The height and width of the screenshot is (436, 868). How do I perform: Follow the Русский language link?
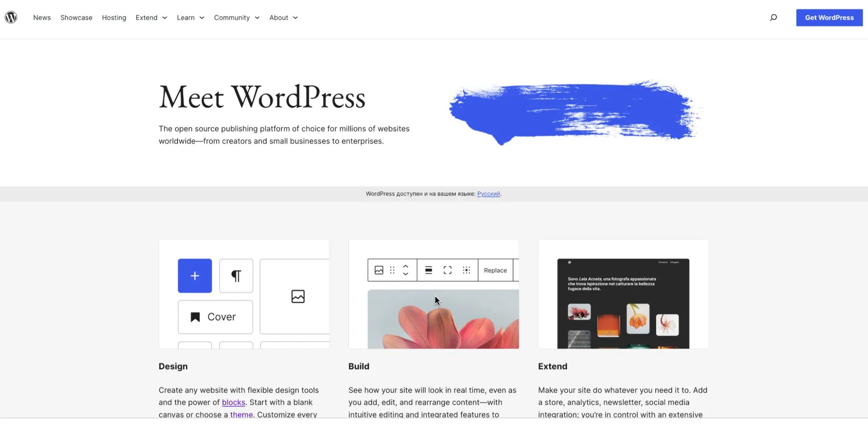[x=488, y=194]
